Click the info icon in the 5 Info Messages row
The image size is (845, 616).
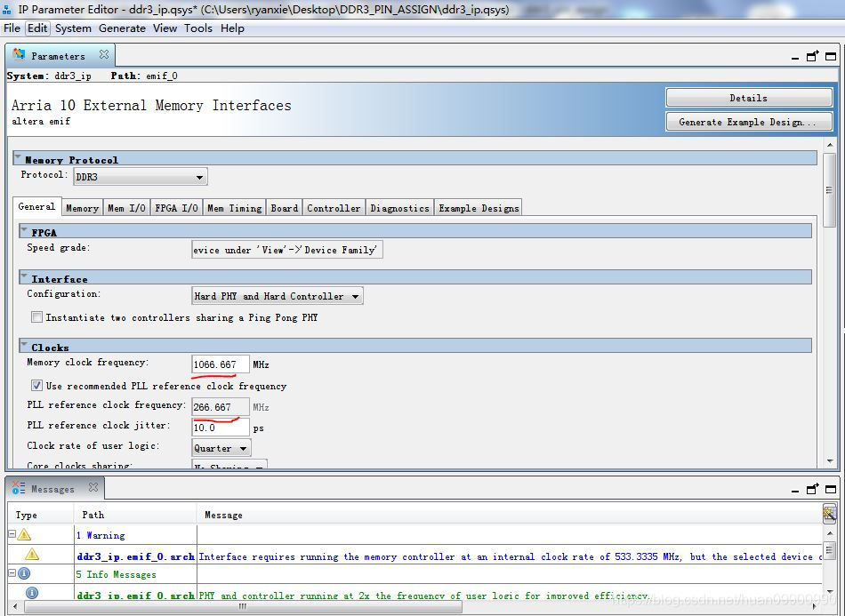click(x=24, y=574)
